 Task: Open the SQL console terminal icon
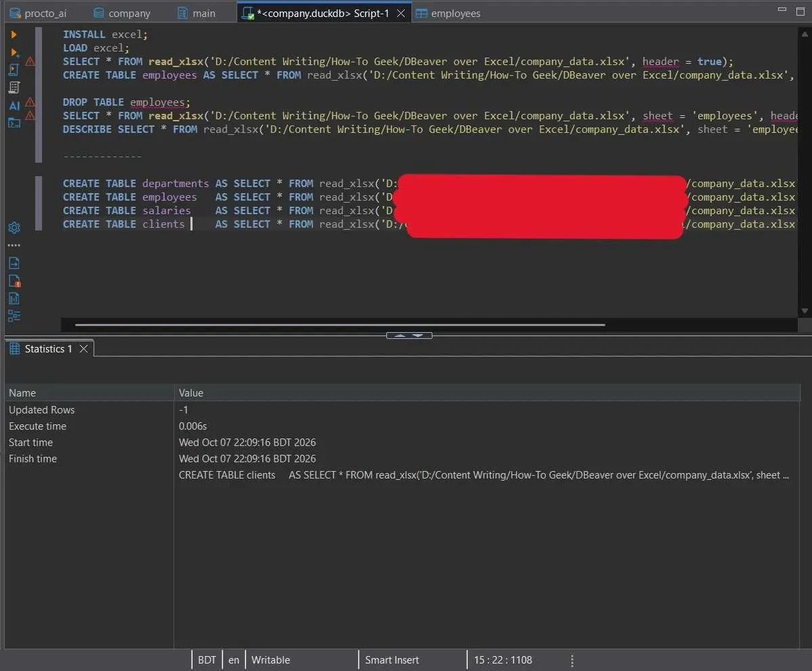[14, 123]
